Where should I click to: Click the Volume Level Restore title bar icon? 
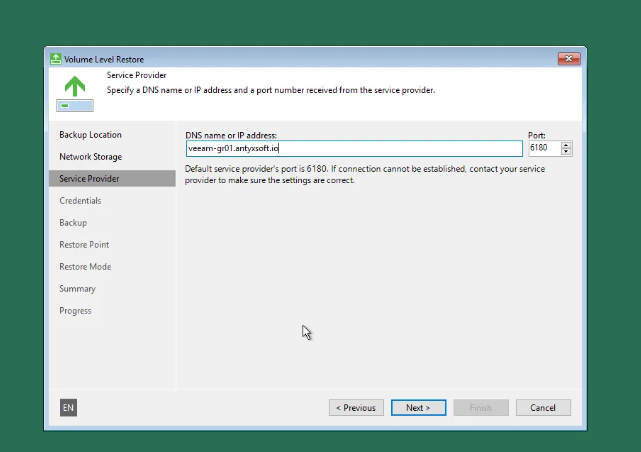pyautogui.click(x=56, y=59)
